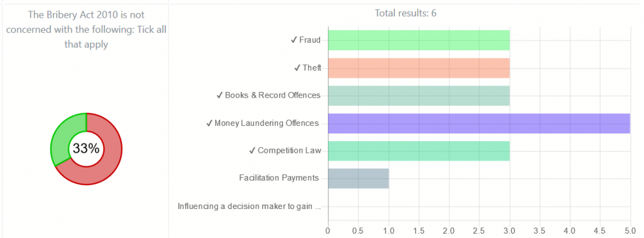
Task: Click the 2.5 axis tick label
Action: click(x=479, y=231)
